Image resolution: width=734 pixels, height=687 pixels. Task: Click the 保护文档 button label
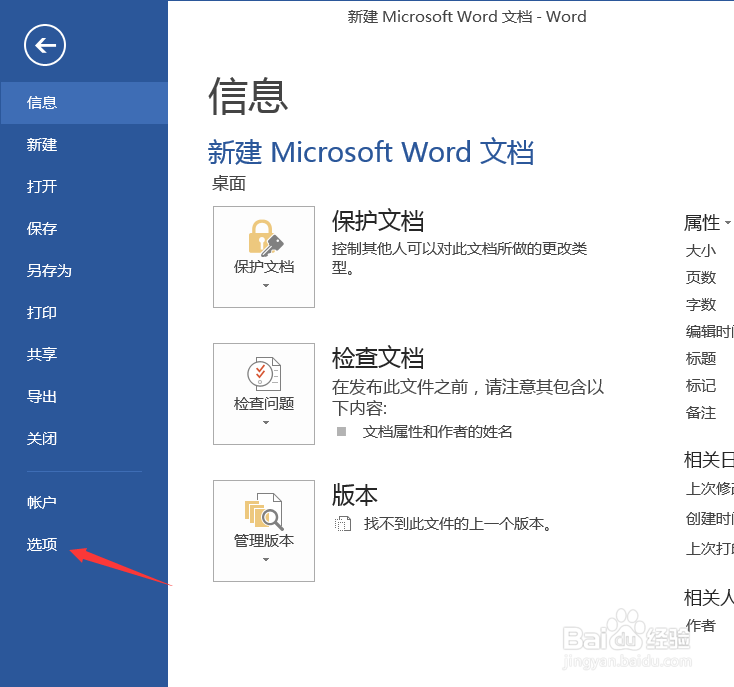click(x=264, y=267)
